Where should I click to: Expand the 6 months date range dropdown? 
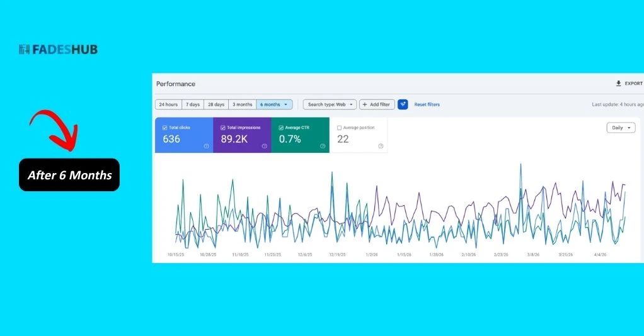(x=274, y=104)
